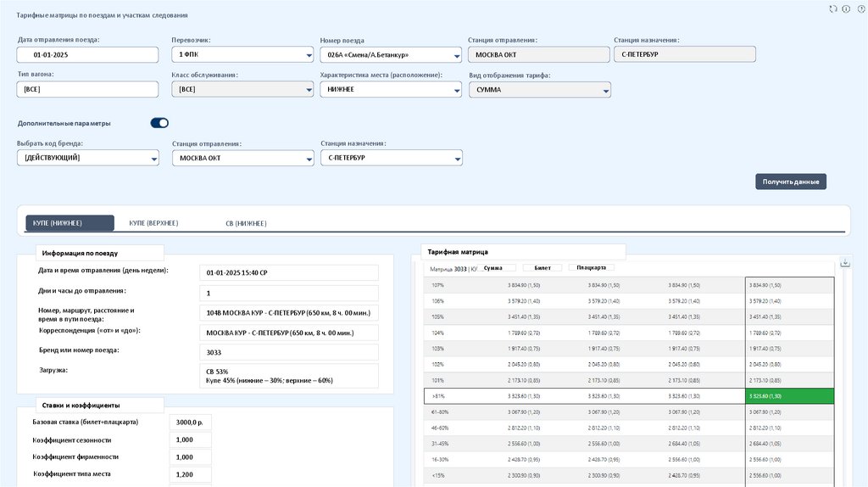The width and height of the screenshot is (868, 487).
Task: Open the 'Класс обслуживания' dropdown
Action: tap(242, 89)
